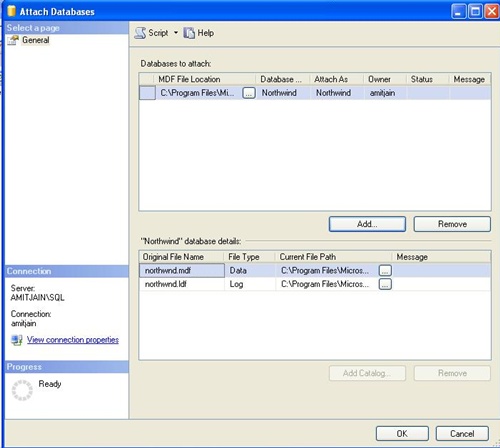Select the General page in sidebar
Viewport: 500px width, 448px height.
tap(36, 40)
